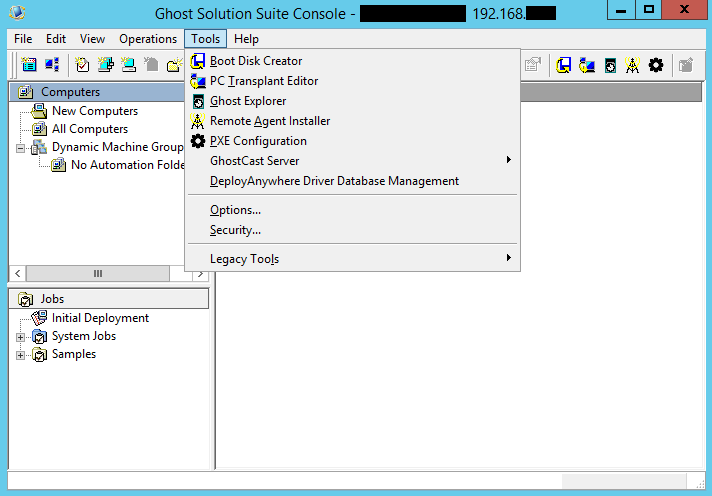Launch Boot Disk Creator from the toolbar icon

pyautogui.click(x=564, y=65)
